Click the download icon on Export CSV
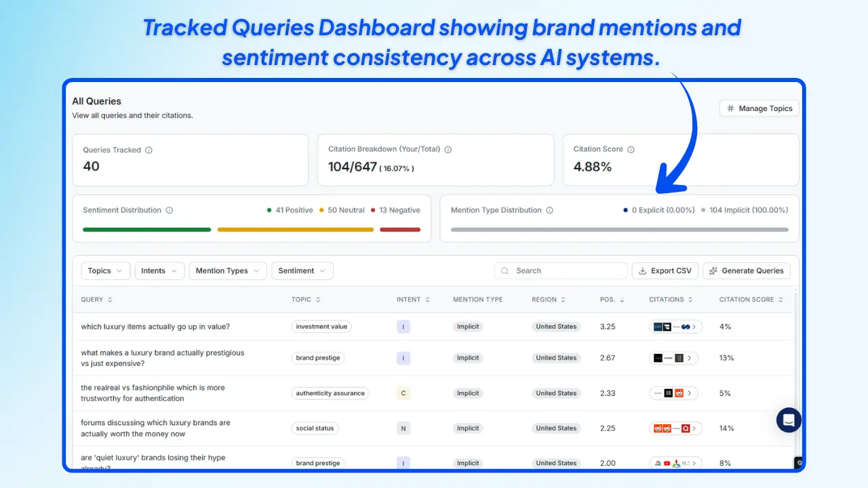This screenshot has height=488, width=868. point(643,270)
